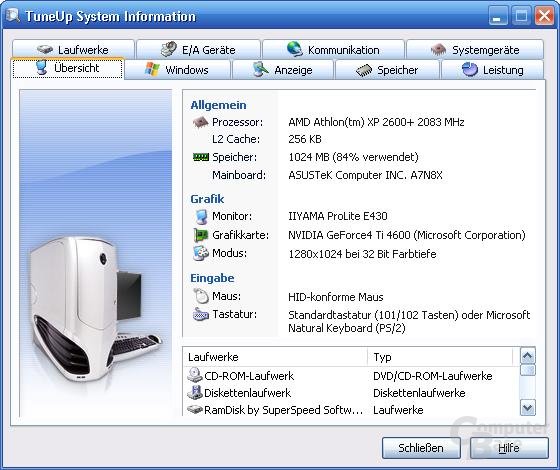Click the Schließen button
This screenshot has width=560, height=470.
pos(421,448)
